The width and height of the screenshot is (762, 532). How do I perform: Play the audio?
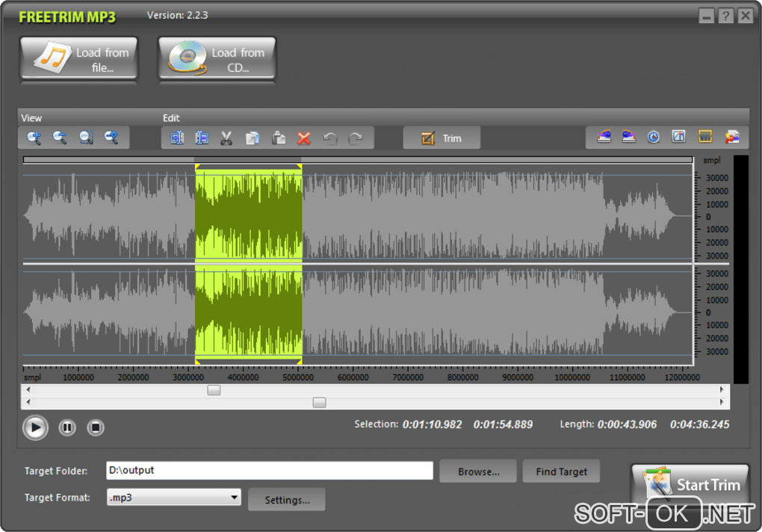click(35, 428)
